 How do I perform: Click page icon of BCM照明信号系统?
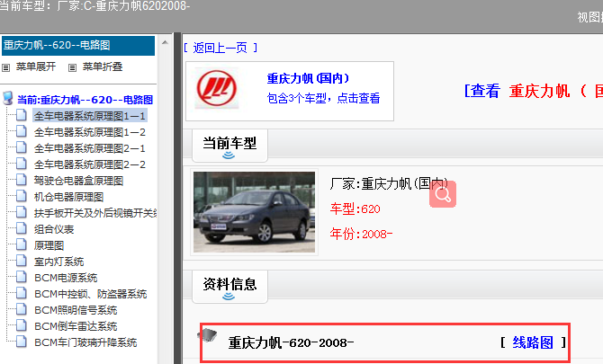[x=22, y=309]
